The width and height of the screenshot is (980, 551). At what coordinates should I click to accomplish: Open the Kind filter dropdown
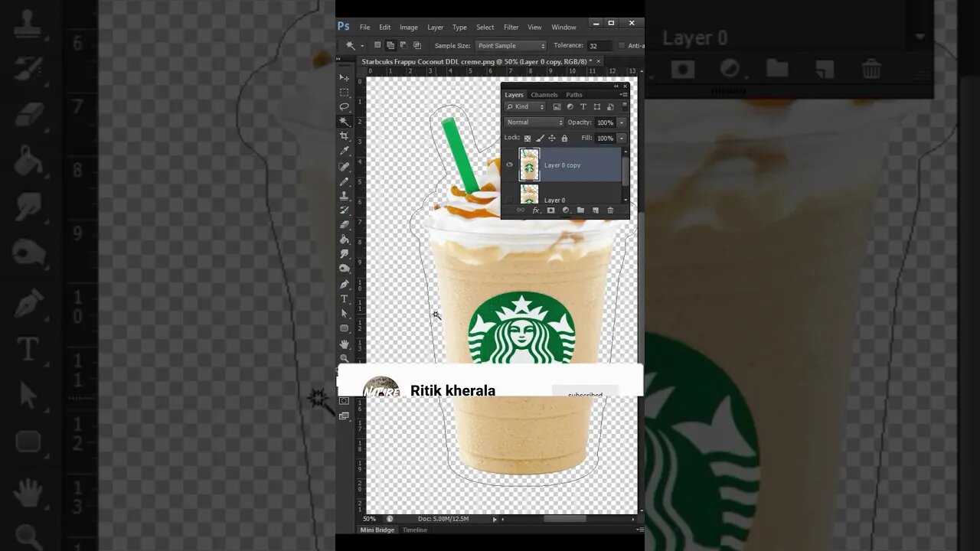524,107
